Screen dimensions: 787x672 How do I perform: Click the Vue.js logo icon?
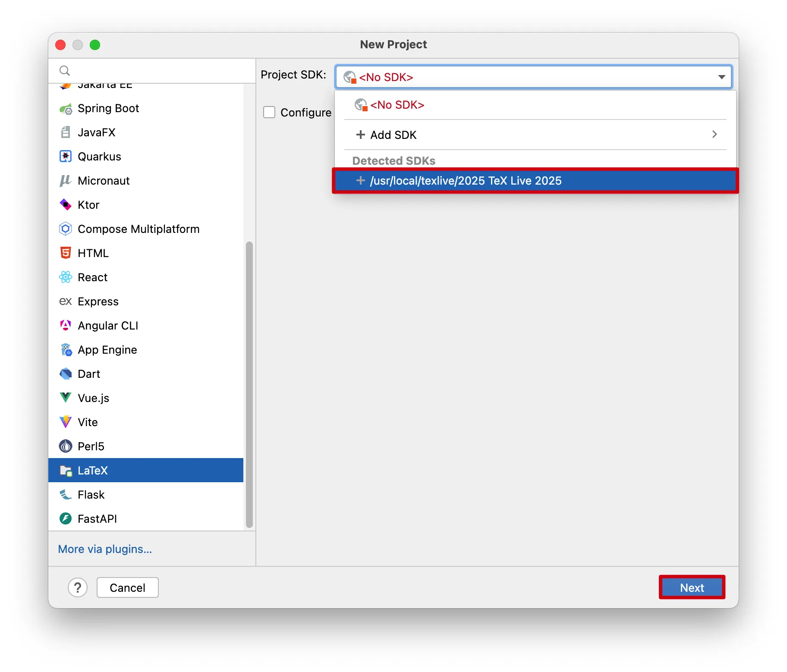[66, 398]
